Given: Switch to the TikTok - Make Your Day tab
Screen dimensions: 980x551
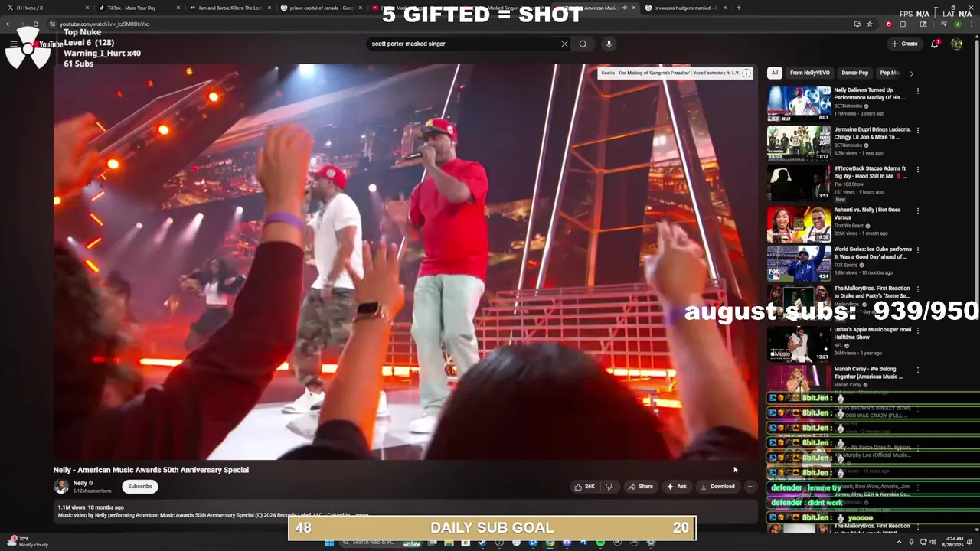Looking at the screenshot, I should 138,8.
